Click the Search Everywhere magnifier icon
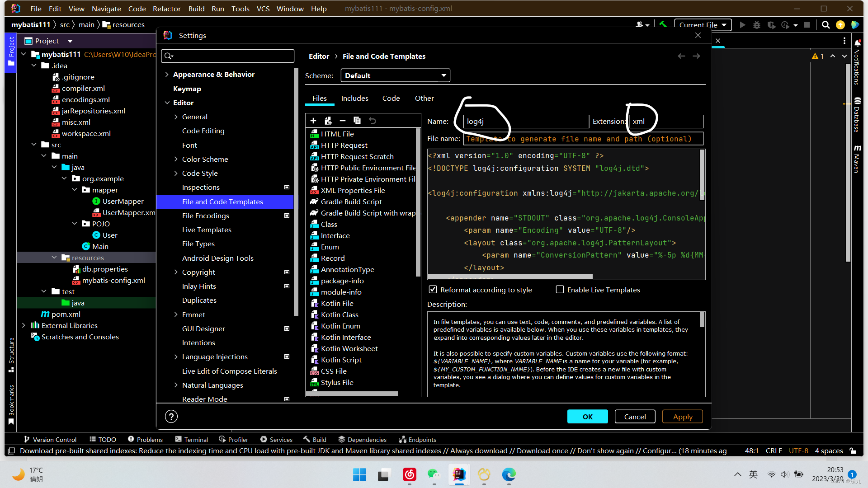Image resolution: width=868 pixels, height=488 pixels. click(826, 25)
